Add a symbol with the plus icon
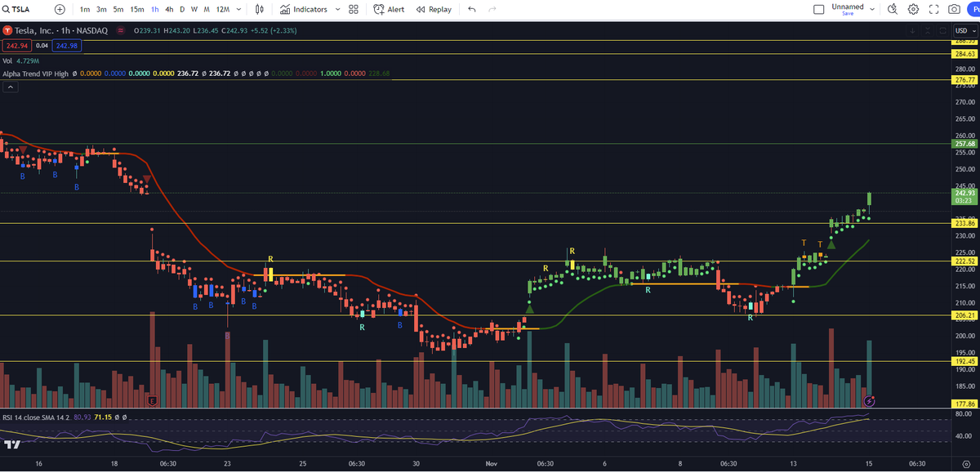This screenshot has width=980, height=473. click(x=60, y=10)
